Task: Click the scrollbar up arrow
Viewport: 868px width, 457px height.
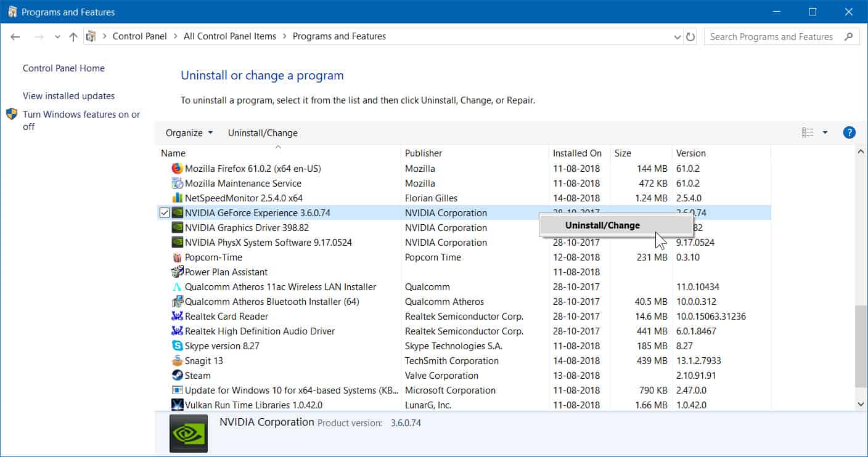Action: 861,153
